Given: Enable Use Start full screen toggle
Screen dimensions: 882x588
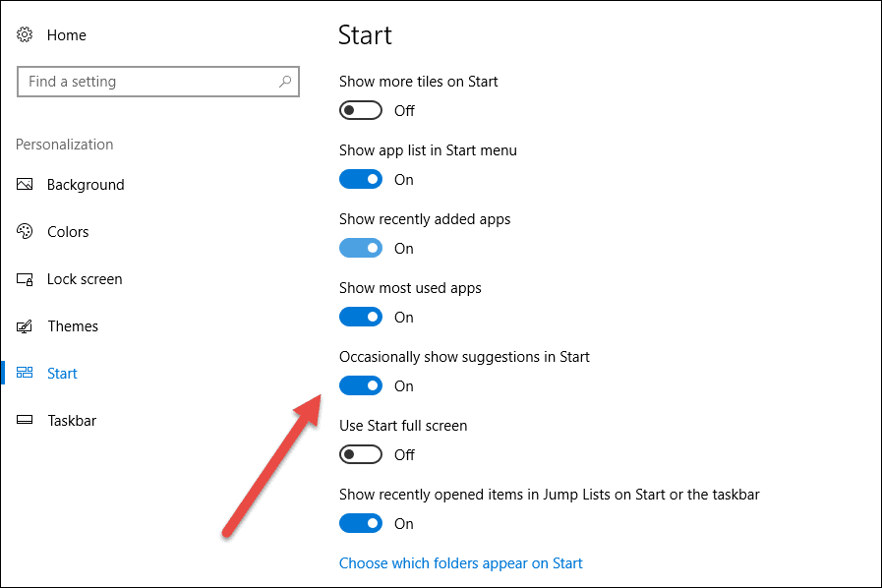Looking at the screenshot, I should click(x=361, y=454).
